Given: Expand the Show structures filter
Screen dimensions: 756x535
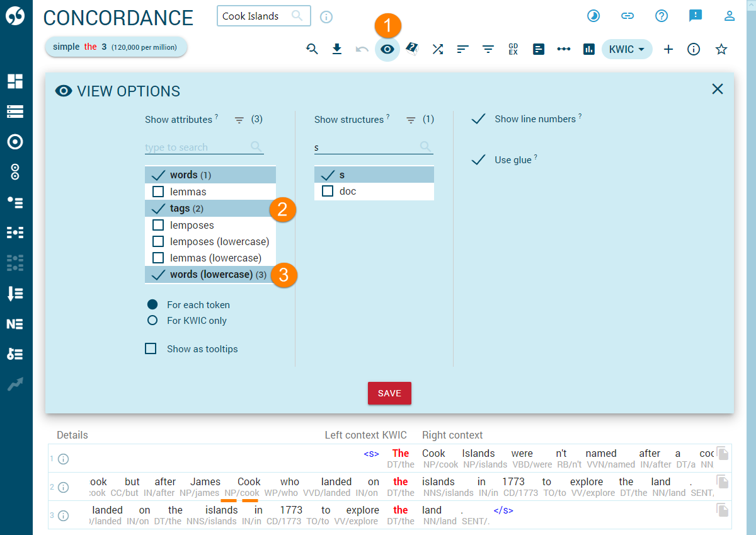Looking at the screenshot, I should pyautogui.click(x=409, y=119).
